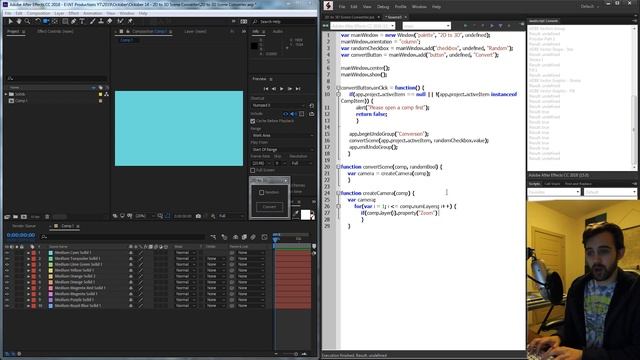The image size is (640, 360).
Task: Switch to Effect Controls tab
Action: (55, 31)
